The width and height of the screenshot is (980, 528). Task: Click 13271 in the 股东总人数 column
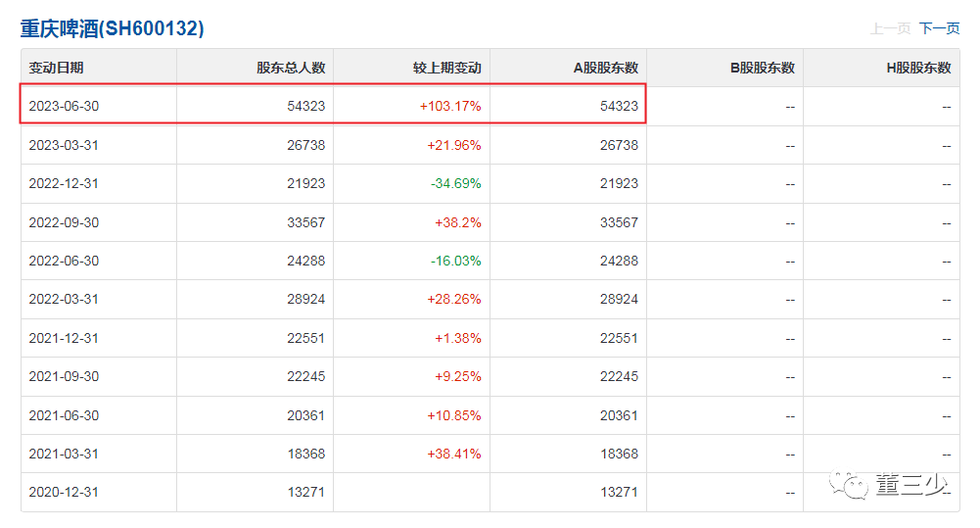point(306,493)
